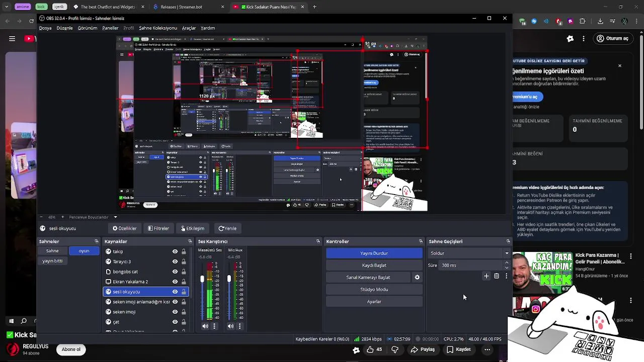Select the yayın bitti scene
The image size is (644, 362).
tap(52, 261)
